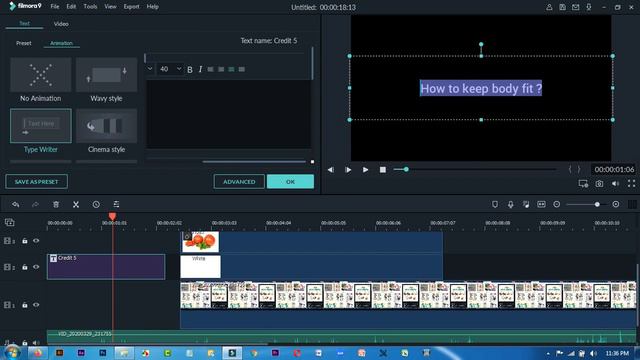Hide video track 2 with eye icon
640x360 pixels.
[36, 267]
